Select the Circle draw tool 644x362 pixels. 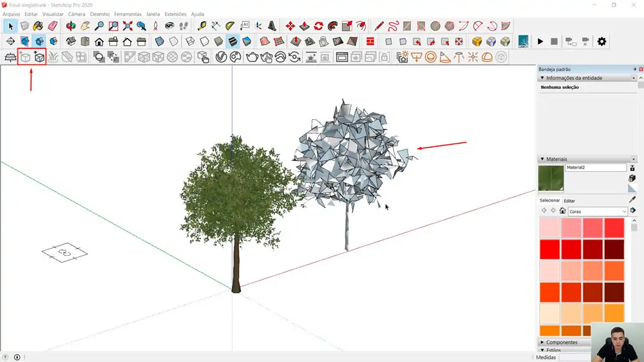(435, 26)
